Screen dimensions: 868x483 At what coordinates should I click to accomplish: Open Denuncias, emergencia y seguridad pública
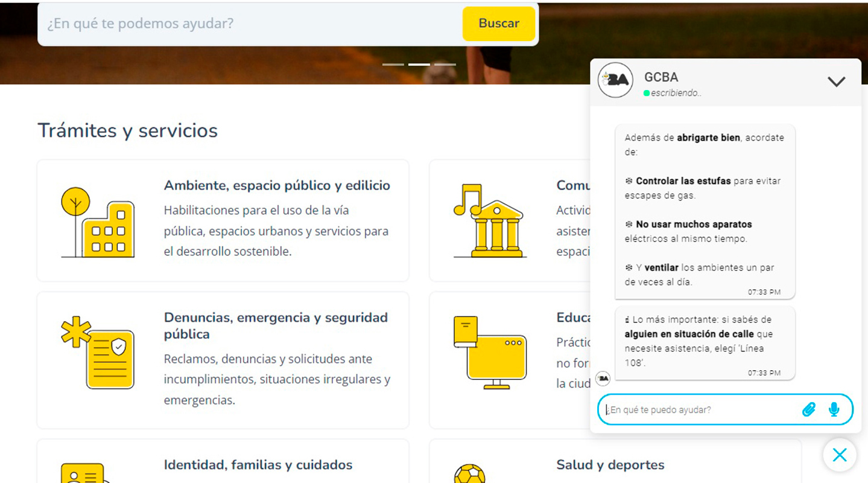tap(276, 325)
